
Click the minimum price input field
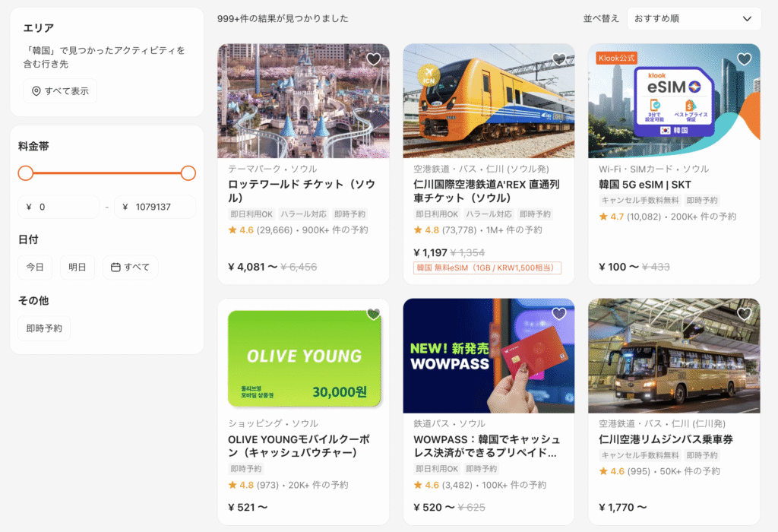pos(59,207)
